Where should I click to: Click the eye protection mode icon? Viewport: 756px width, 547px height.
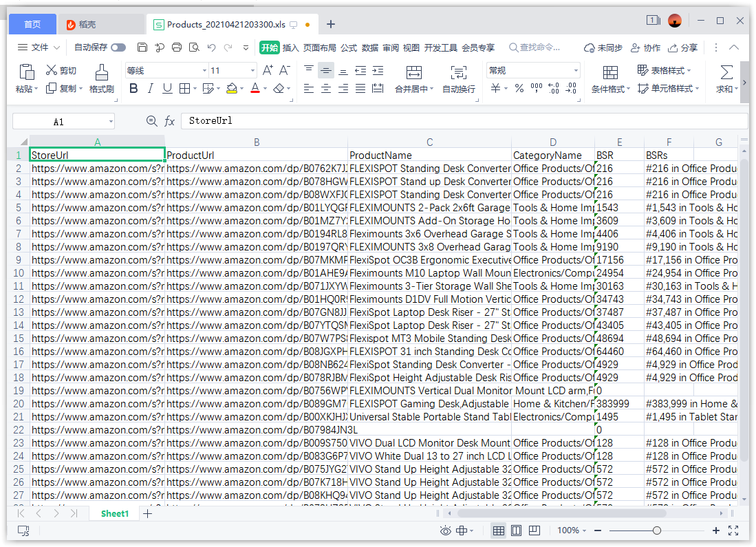446,531
